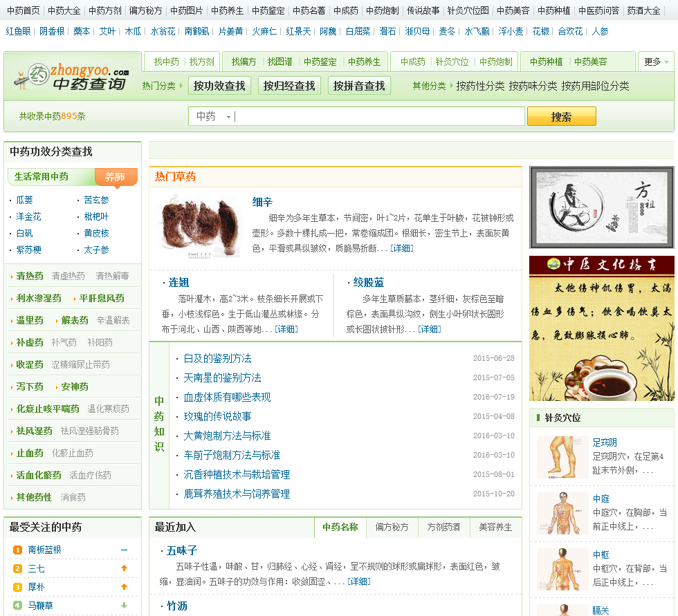Open article 白及的鉴别方法
Image resolution: width=678 pixels, height=616 pixels.
pos(217,358)
